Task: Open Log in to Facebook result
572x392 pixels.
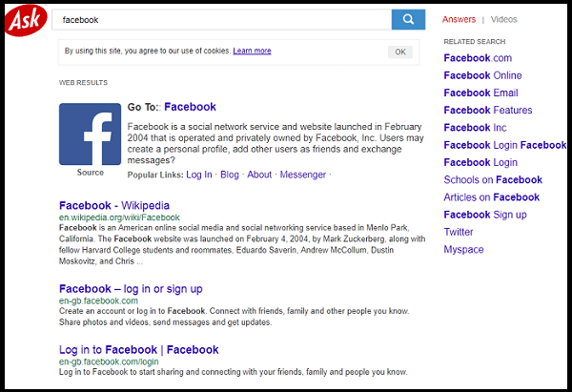Action: (138, 350)
